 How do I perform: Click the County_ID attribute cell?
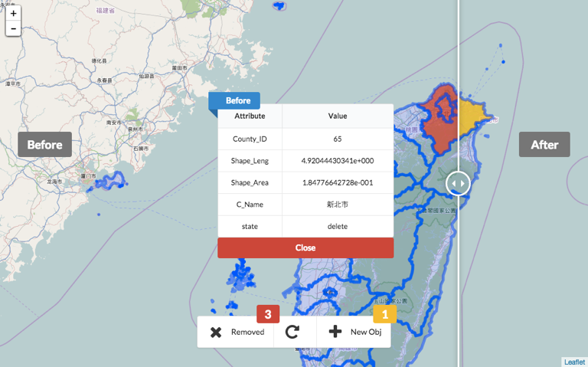pos(250,139)
